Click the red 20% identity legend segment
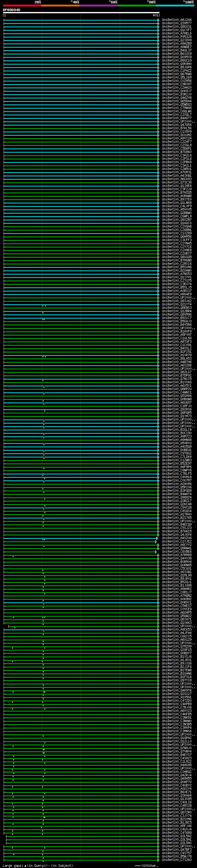This screenshot has height=868, width=197. coord(22,6)
